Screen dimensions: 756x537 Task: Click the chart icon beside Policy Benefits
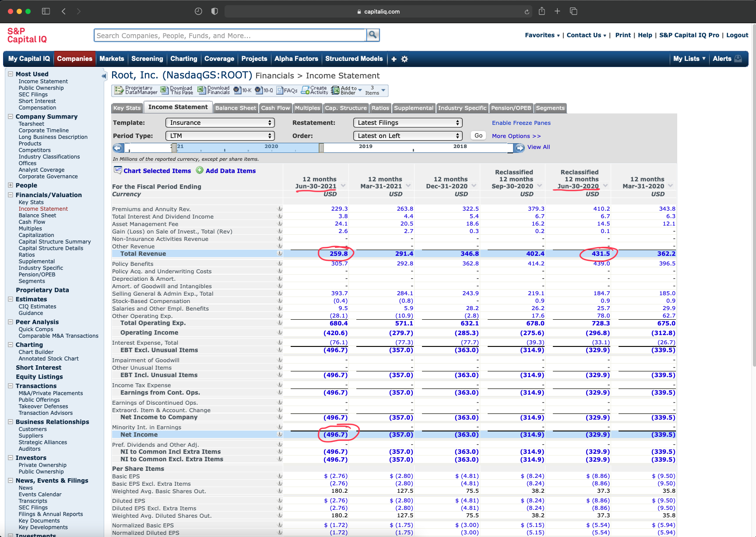[x=280, y=264]
